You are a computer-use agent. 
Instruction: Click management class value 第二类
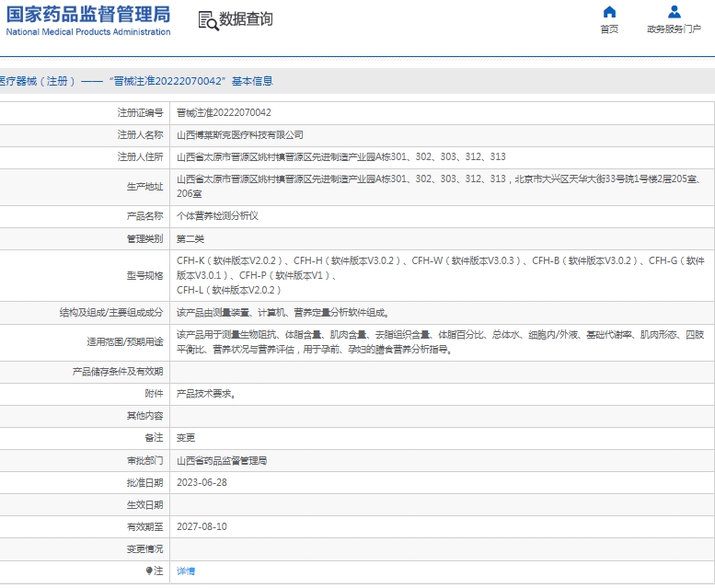[x=190, y=239]
